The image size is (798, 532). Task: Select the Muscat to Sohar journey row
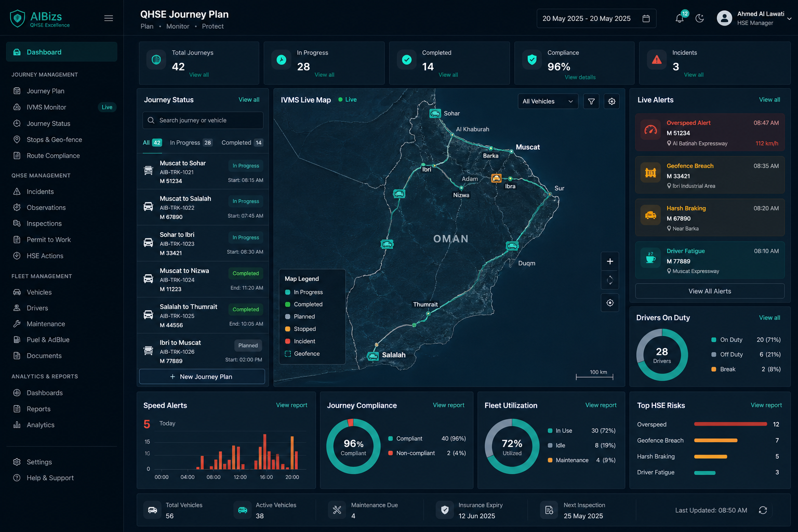[203, 172]
